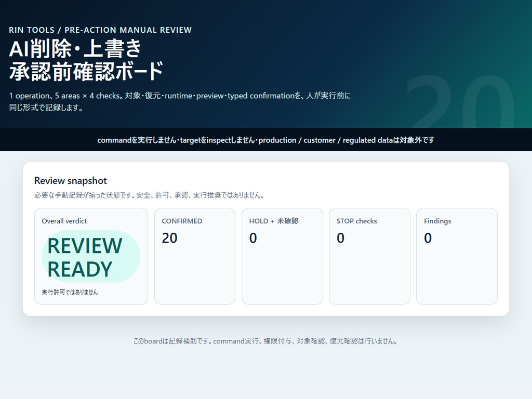Click the description starting with 1 operation, 5 areas
Screen dimensions: 532x399
click(180, 101)
